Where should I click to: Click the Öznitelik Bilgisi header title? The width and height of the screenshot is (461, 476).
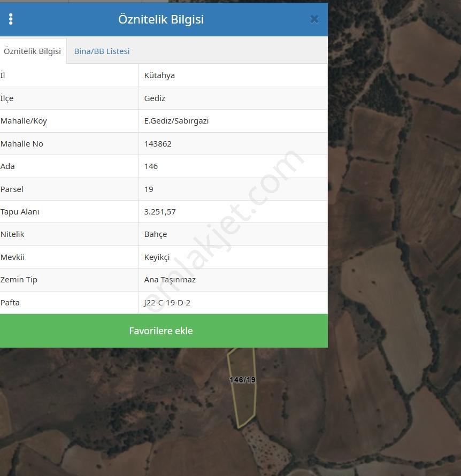point(161,19)
